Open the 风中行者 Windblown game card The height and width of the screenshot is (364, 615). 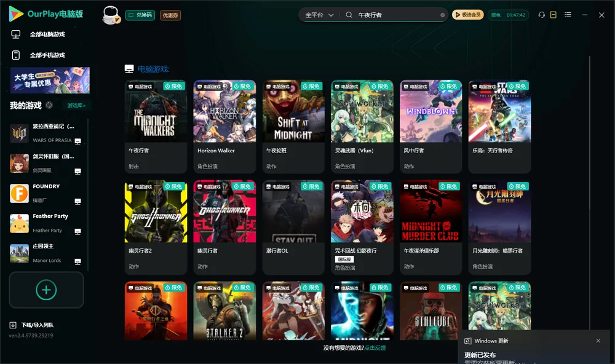430,126
